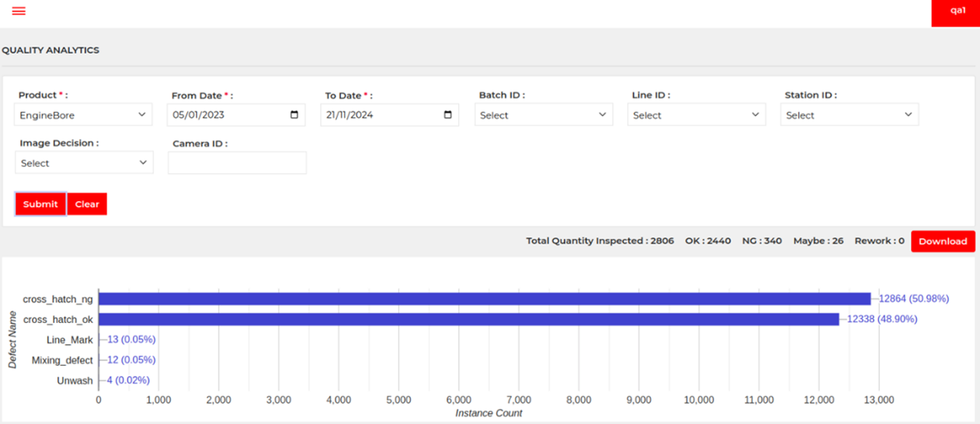Click the QUALITY ANALYTICS heading
980x424 pixels.
point(50,50)
